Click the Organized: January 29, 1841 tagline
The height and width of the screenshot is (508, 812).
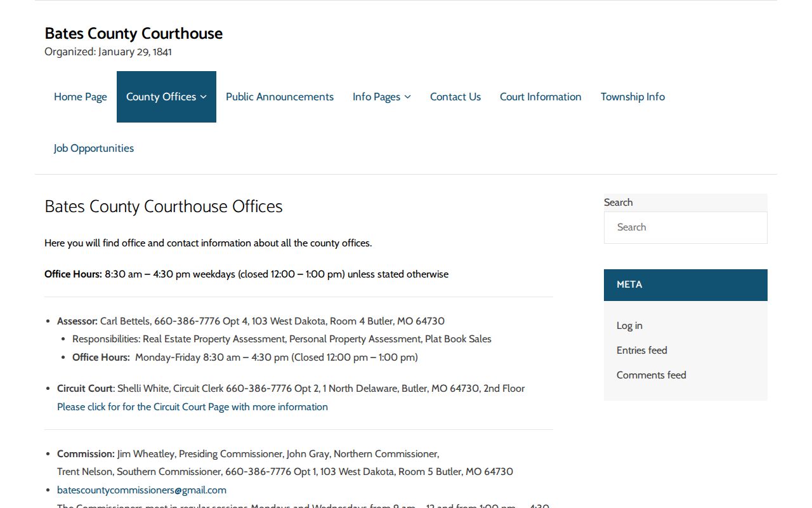point(108,52)
